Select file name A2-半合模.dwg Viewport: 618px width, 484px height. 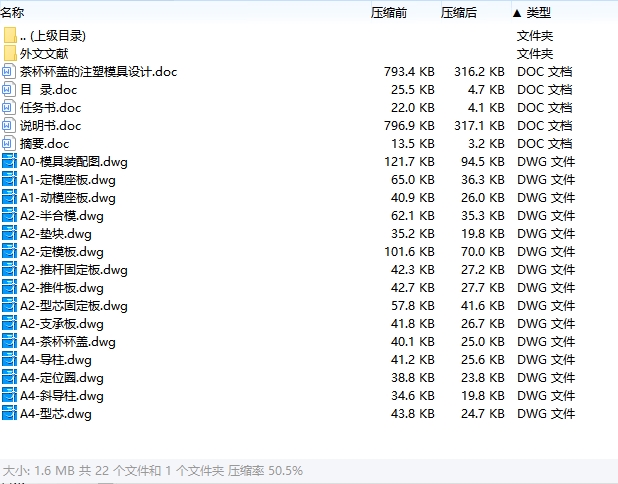pyautogui.click(x=61, y=216)
